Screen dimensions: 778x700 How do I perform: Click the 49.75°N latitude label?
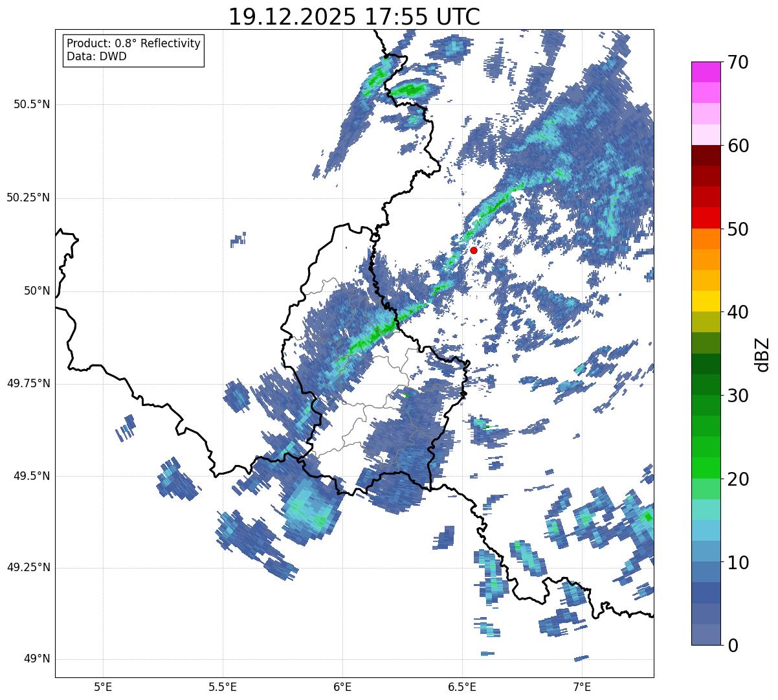click(28, 383)
